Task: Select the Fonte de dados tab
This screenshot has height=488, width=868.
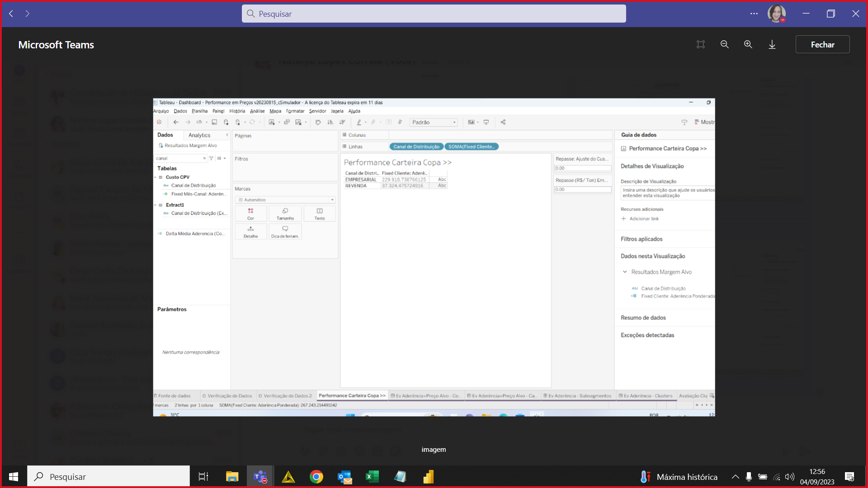Action: click(172, 396)
